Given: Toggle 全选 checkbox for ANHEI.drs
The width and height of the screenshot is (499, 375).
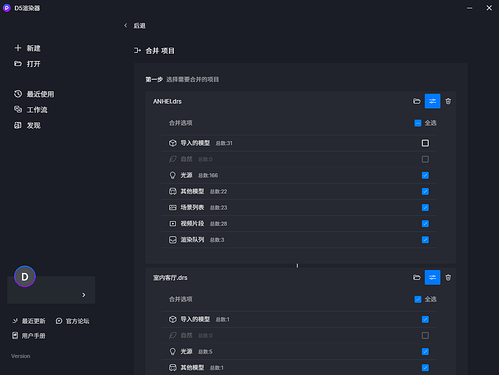Looking at the screenshot, I should 418,123.
